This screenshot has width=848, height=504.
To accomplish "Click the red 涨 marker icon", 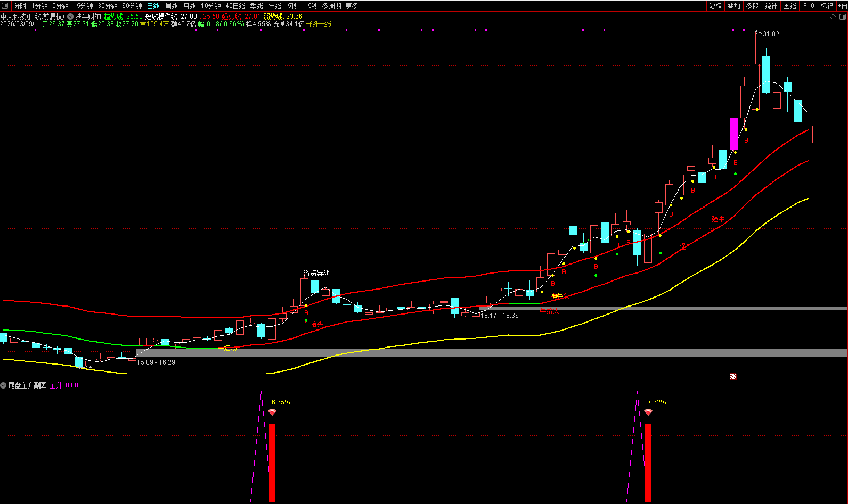I will pyautogui.click(x=733, y=376).
